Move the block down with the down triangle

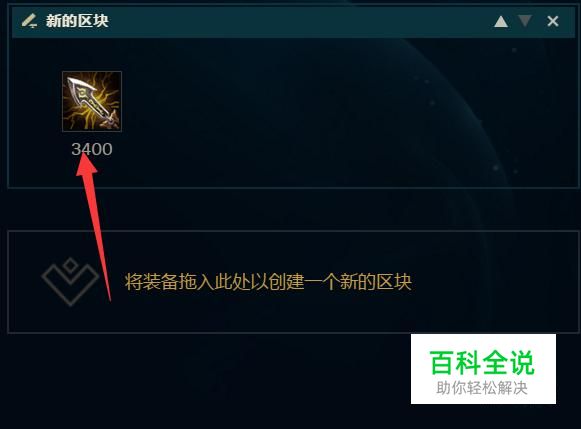525,21
